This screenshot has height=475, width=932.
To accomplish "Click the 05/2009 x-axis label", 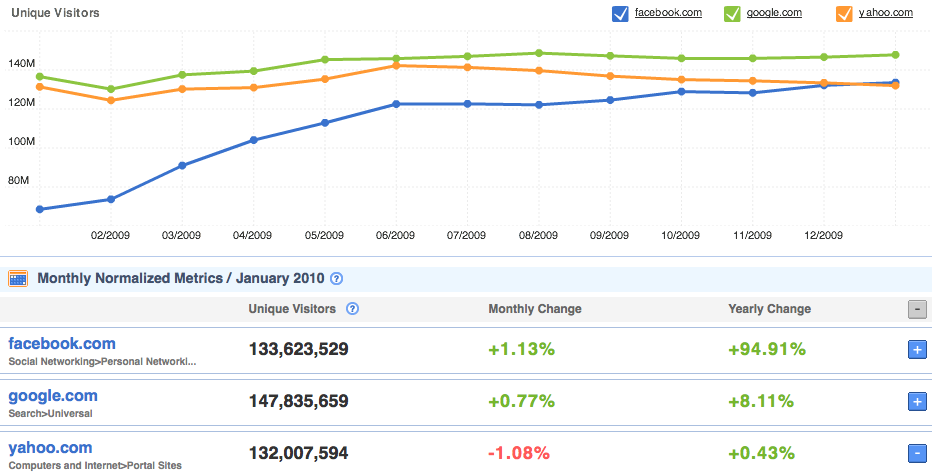I will (x=324, y=235).
